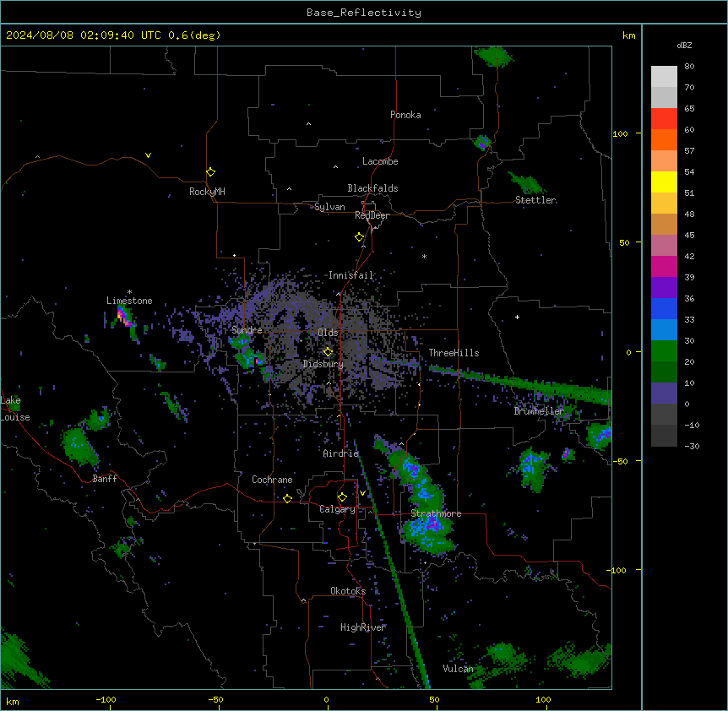Click the yellow V marker northwest of RockyMH
The image size is (728, 711).
point(148,155)
